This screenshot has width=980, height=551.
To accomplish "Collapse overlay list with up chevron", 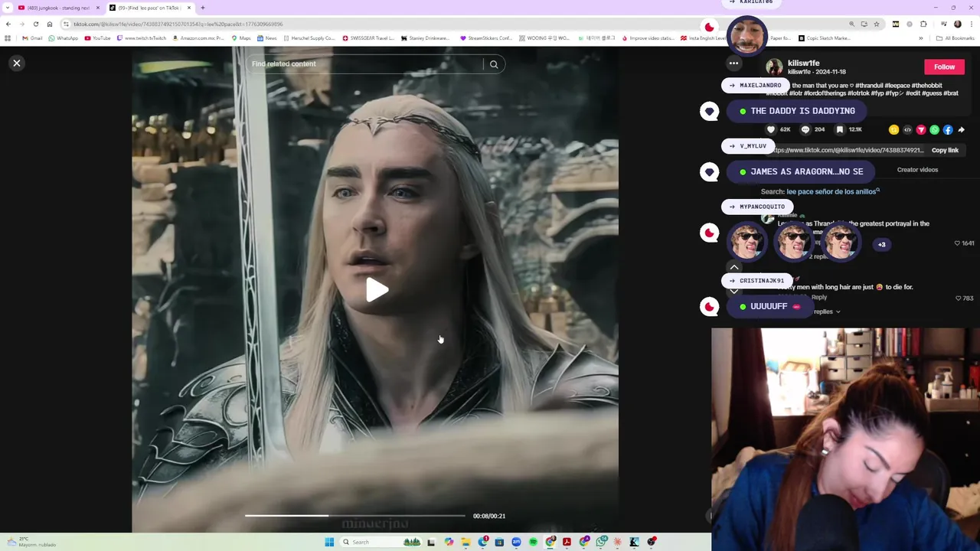I will pos(733,267).
